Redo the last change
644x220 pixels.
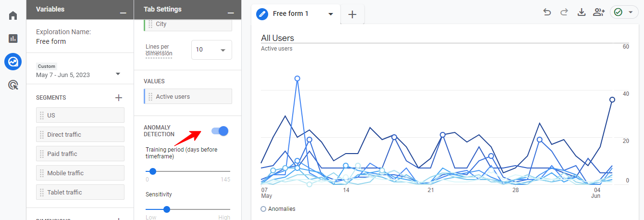click(x=564, y=13)
